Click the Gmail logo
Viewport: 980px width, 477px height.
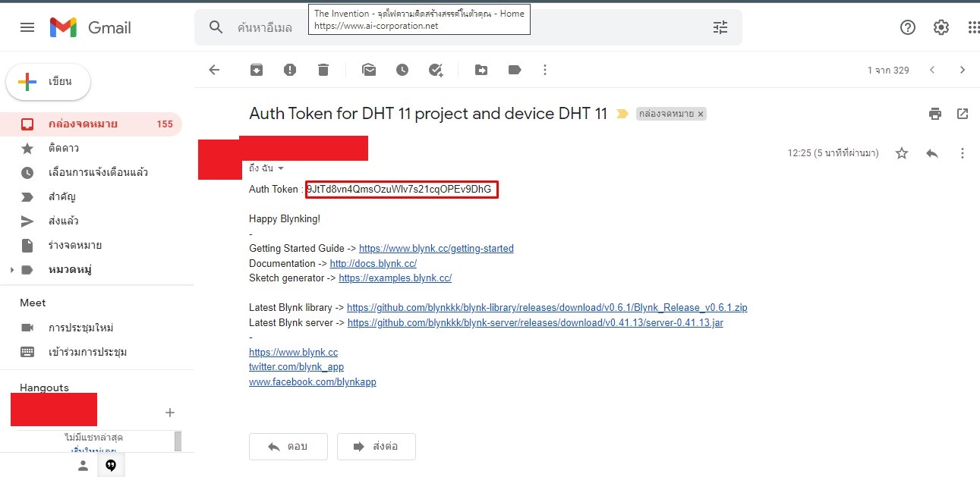click(90, 27)
